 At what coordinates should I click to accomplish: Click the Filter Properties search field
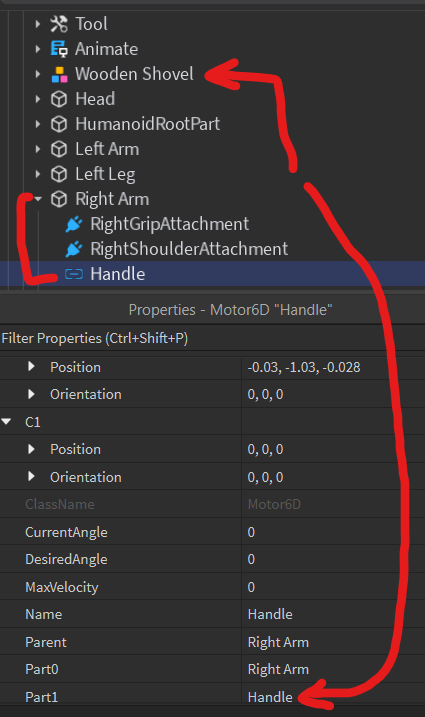212,338
